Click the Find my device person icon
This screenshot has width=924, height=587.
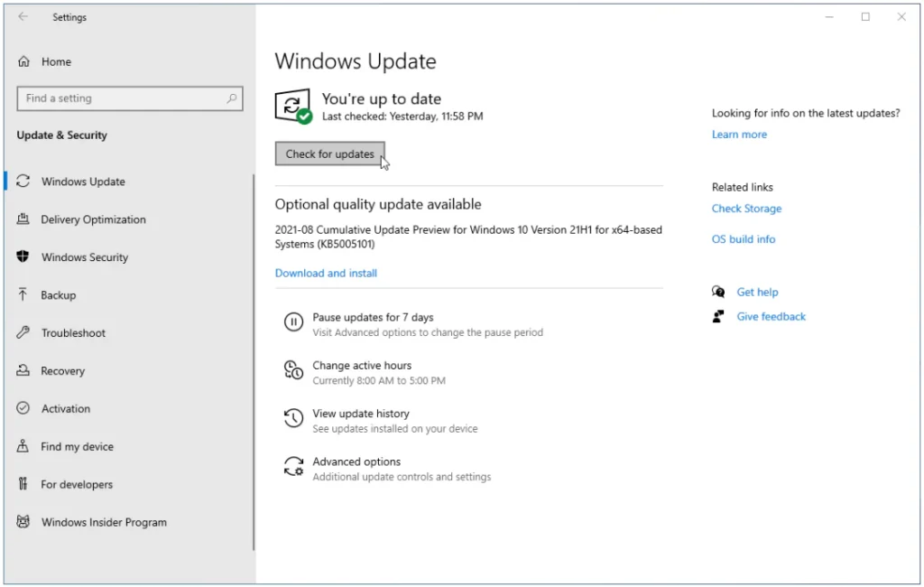[23, 446]
